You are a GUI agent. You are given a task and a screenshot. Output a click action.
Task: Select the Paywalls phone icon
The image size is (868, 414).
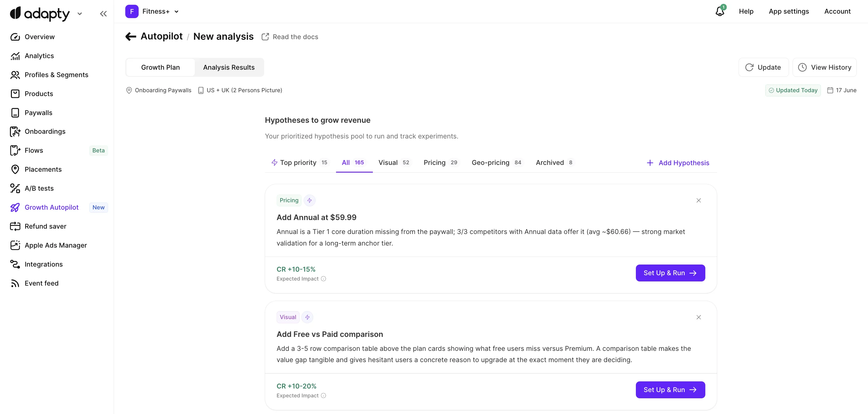[x=15, y=113]
